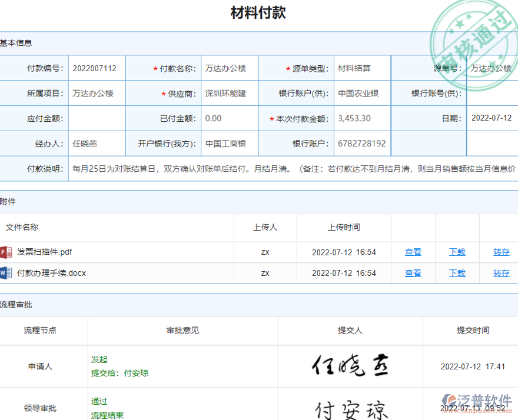Click 转存 for 发票扫描件.pdf
The image size is (518, 420).
click(501, 252)
